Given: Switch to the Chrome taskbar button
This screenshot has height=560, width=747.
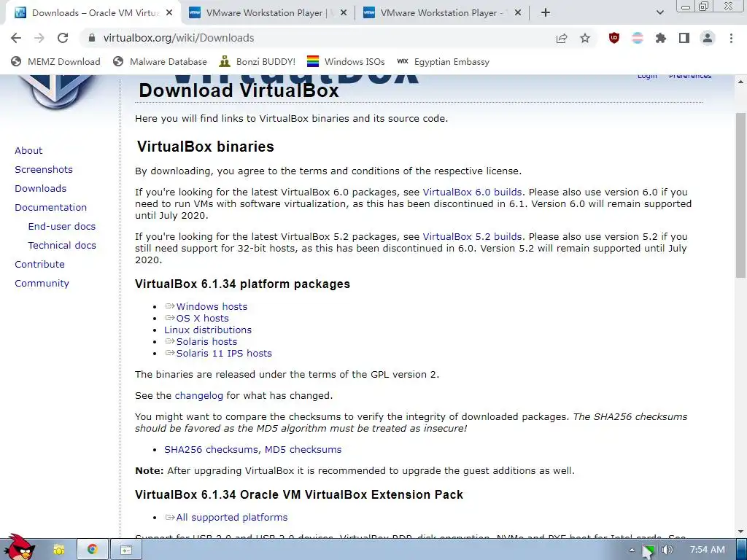Looking at the screenshot, I should [93, 550].
